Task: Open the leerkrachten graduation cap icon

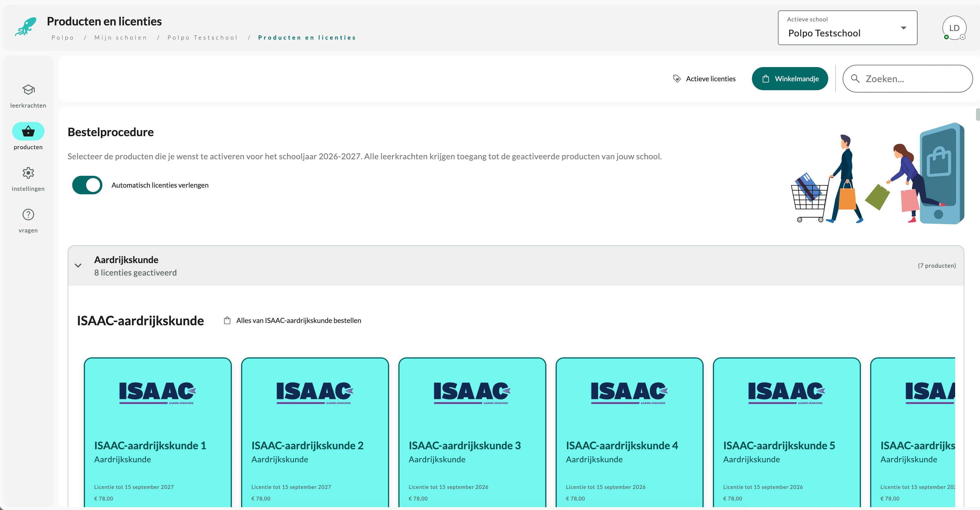Action: click(x=28, y=90)
